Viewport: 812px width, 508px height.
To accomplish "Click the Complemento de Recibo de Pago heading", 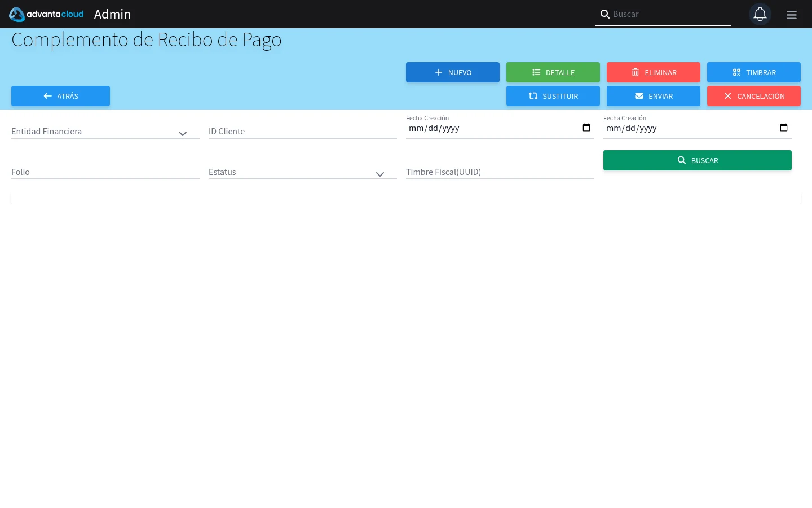I will 147,40.
